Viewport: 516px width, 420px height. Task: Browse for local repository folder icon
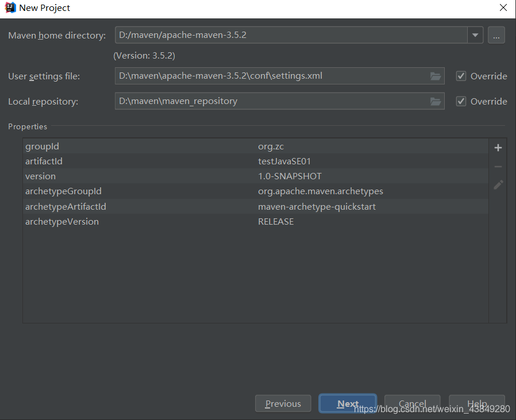click(x=436, y=101)
